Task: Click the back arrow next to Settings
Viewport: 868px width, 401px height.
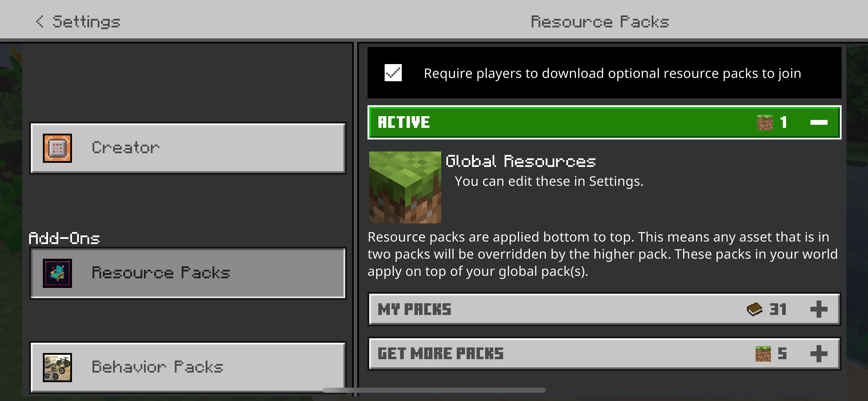Action: [40, 21]
